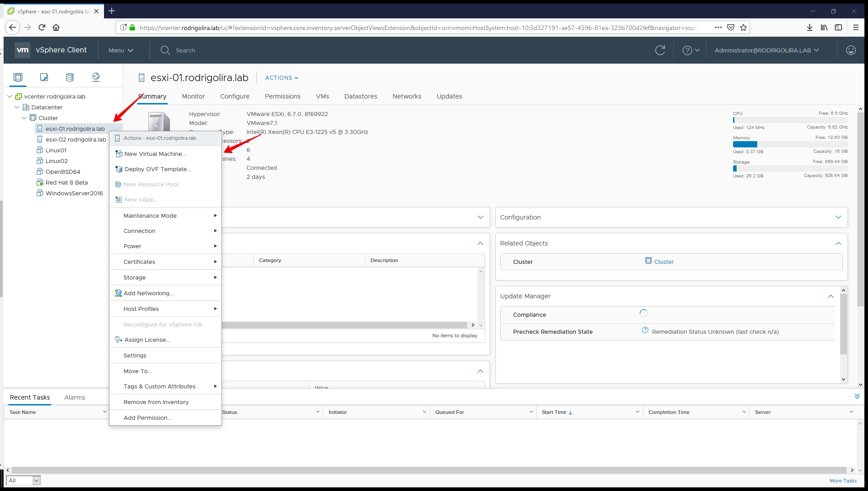Open the feedback smiley icon
868x491 pixels.
tap(851, 50)
